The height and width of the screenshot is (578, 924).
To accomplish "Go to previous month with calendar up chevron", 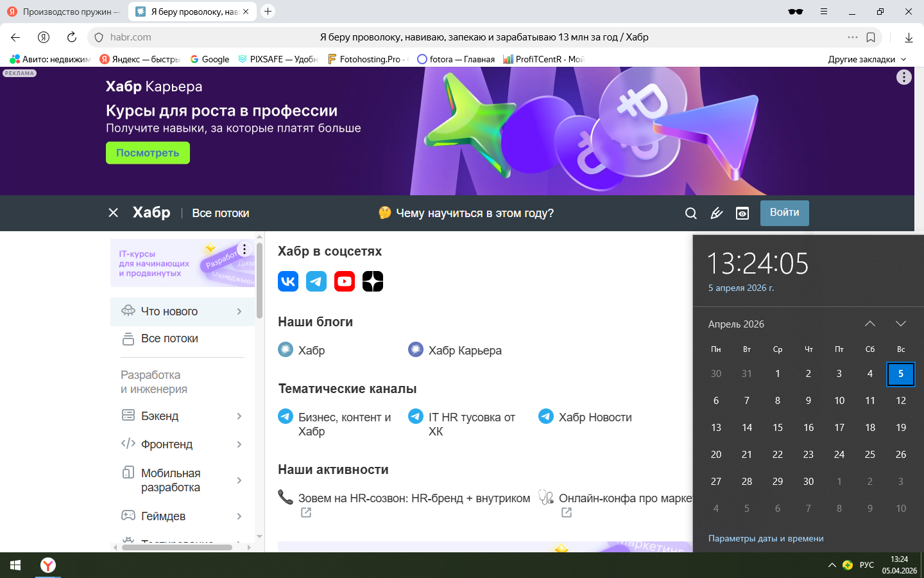I will pos(870,324).
